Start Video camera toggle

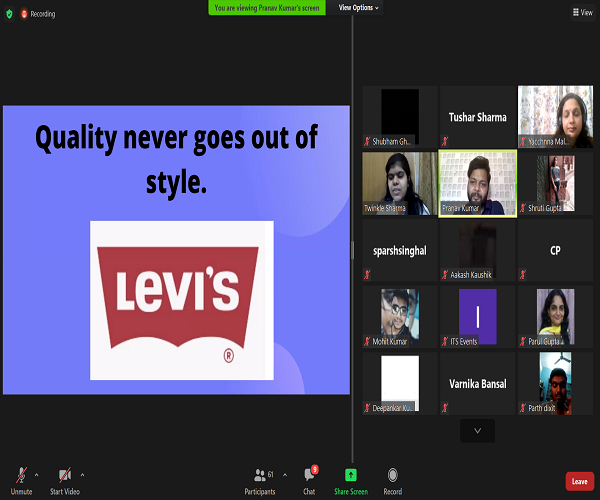(65, 481)
